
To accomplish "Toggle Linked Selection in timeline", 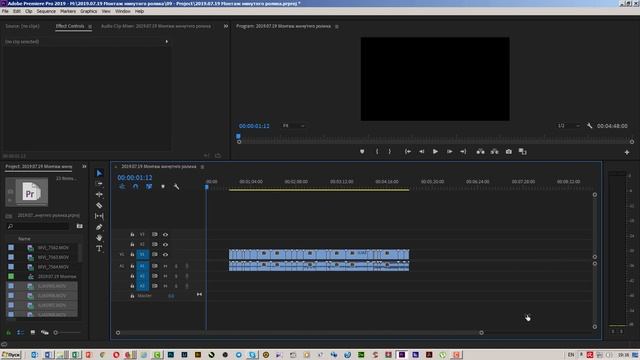I will (149, 187).
